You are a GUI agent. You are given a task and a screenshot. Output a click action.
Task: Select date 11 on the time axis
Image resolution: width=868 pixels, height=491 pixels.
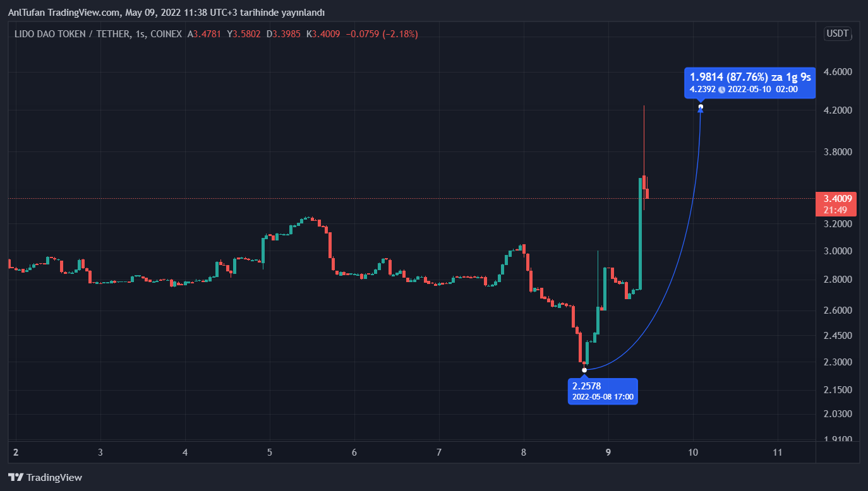tap(778, 453)
